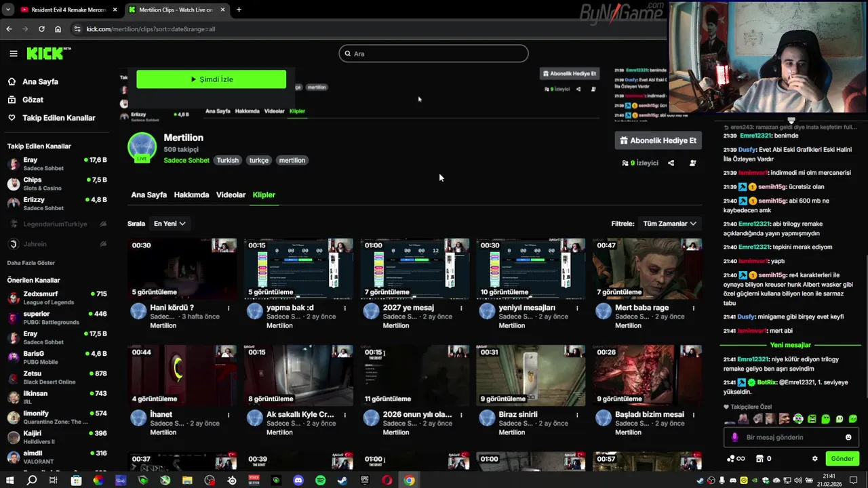Open Zedxsmurf League of Legends channel
Screen dimensions: 868x488
coord(57,298)
